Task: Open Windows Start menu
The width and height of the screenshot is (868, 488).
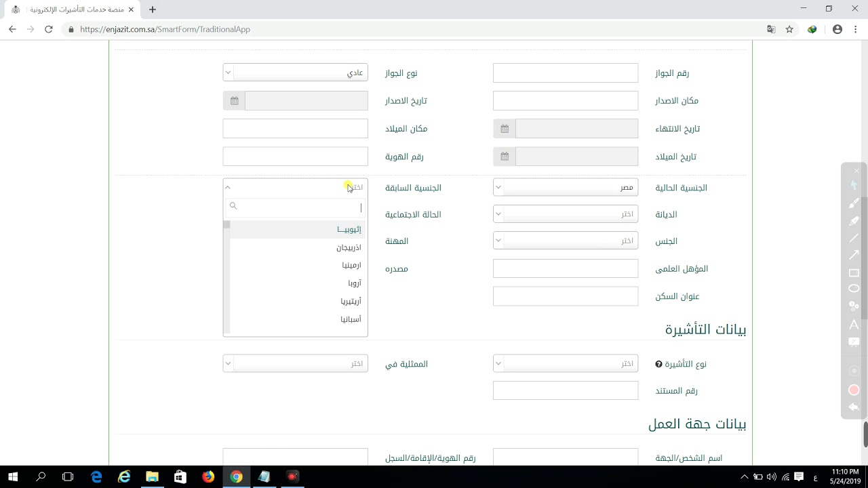Action: click(x=13, y=476)
